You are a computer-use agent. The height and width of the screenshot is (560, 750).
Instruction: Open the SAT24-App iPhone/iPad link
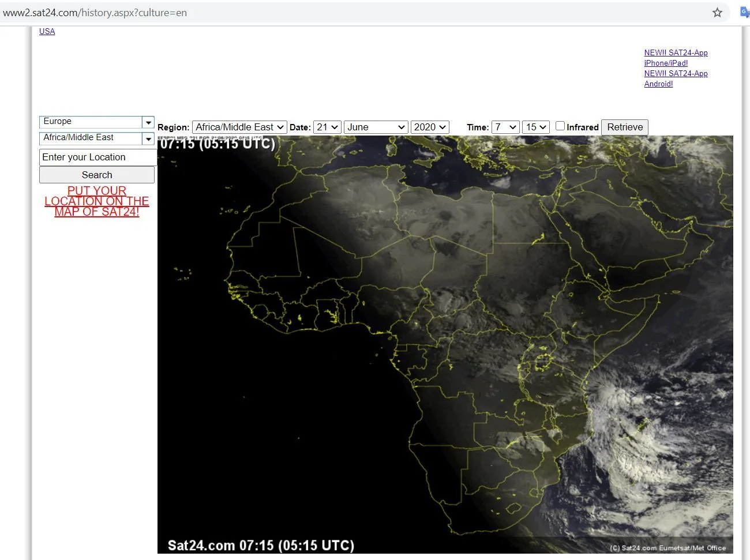coord(676,58)
